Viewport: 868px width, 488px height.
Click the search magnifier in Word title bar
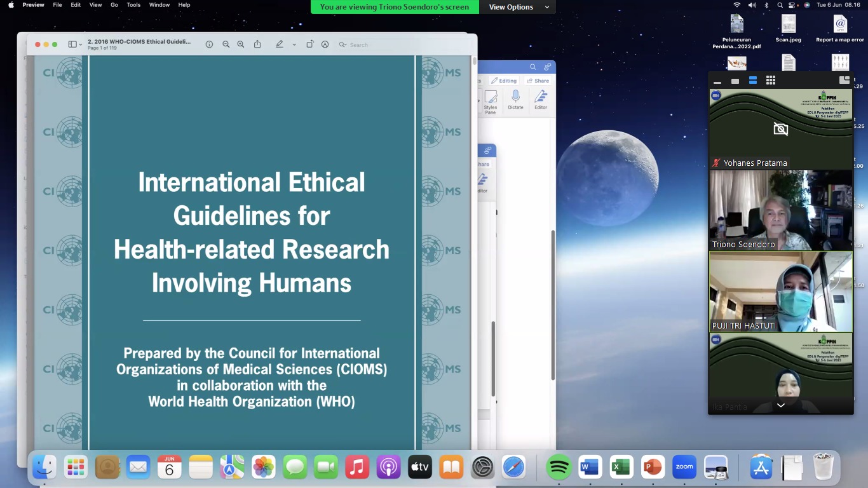[x=533, y=67]
